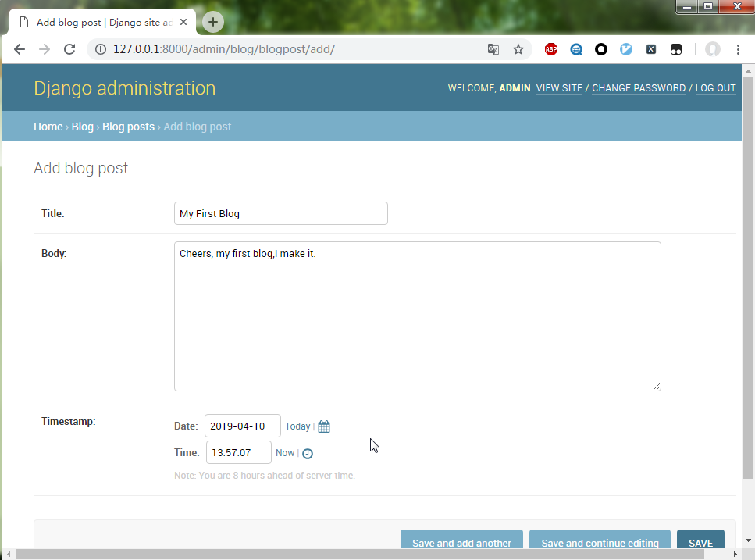Click the WELCOME, ADMIN text
The height and width of the screenshot is (560, 755).
click(x=490, y=88)
